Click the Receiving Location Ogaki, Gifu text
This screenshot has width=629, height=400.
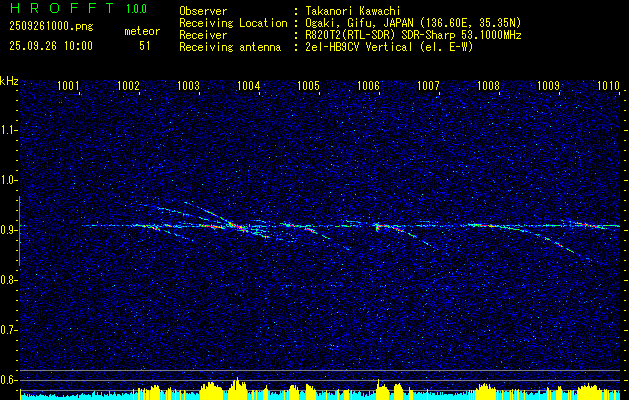click(412, 23)
